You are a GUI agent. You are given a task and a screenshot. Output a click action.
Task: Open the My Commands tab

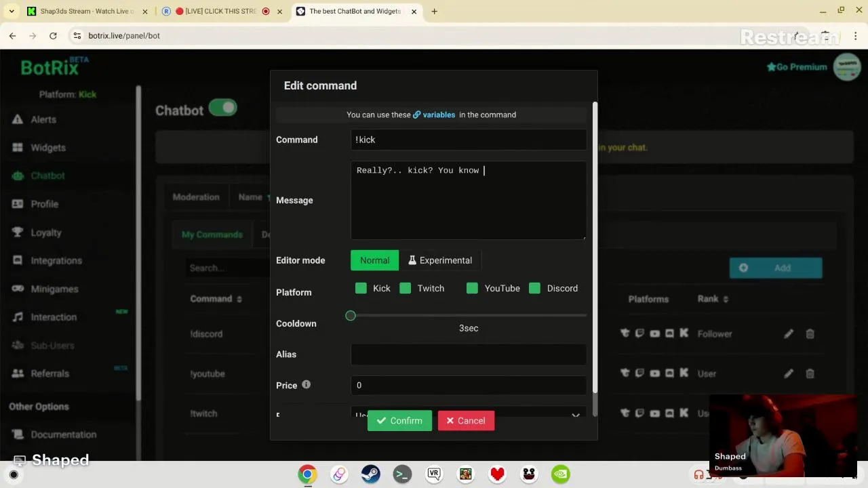click(x=212, y=235)
